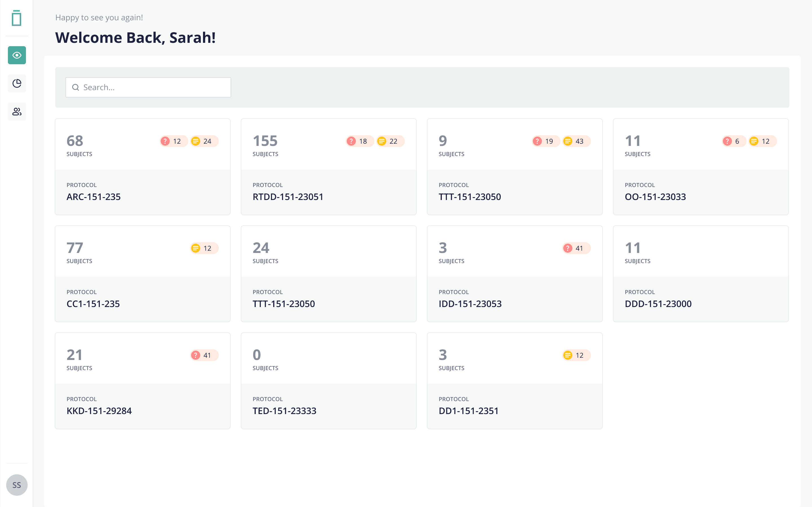
Task: Click yellow notes badge 24 on ARC-151-235
Action: point(204,141)
